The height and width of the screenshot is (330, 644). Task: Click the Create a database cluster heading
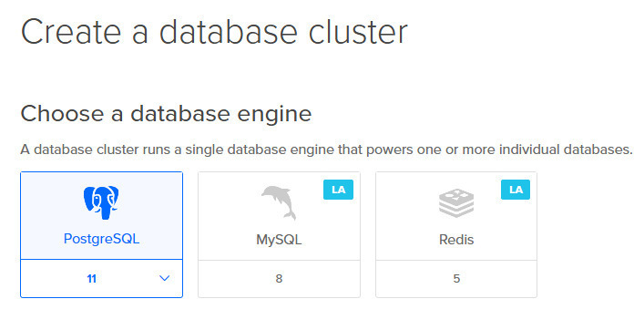point(214,31)
